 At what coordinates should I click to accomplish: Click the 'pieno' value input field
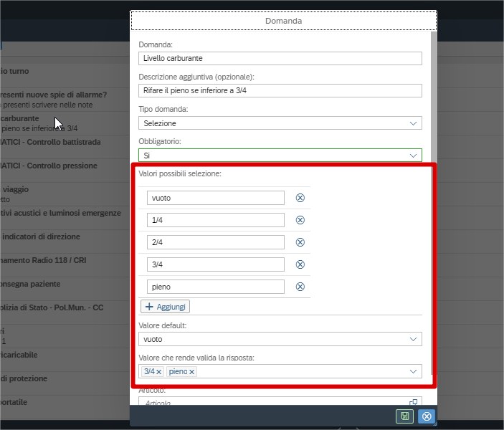215,287
